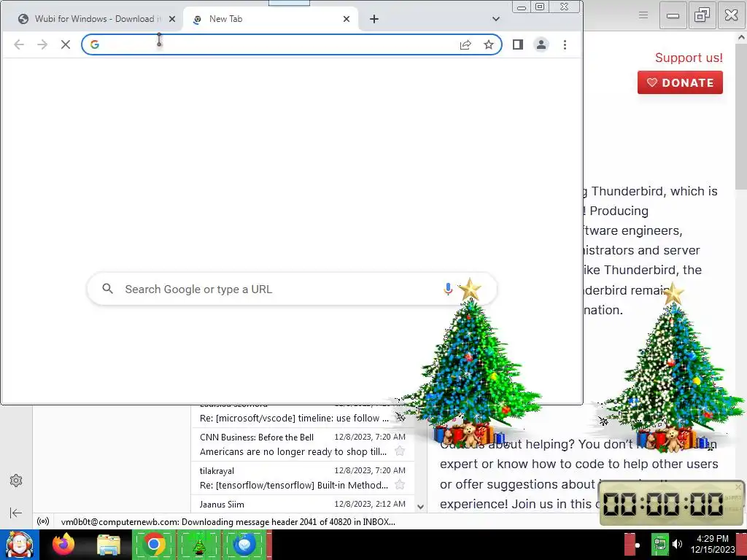
Task: Open tilakrayal tensorflow Built-in Method email
Action: click(303, 478)
